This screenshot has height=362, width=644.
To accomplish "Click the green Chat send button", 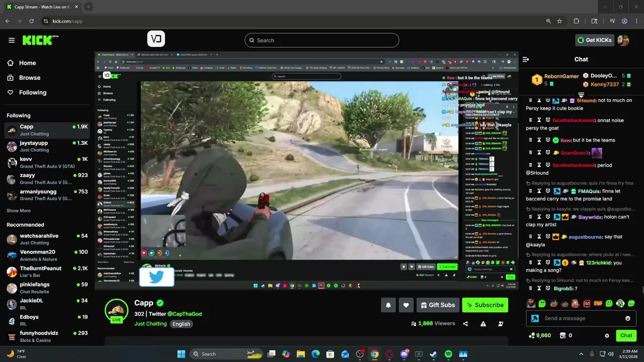I will tap(626, 335).
